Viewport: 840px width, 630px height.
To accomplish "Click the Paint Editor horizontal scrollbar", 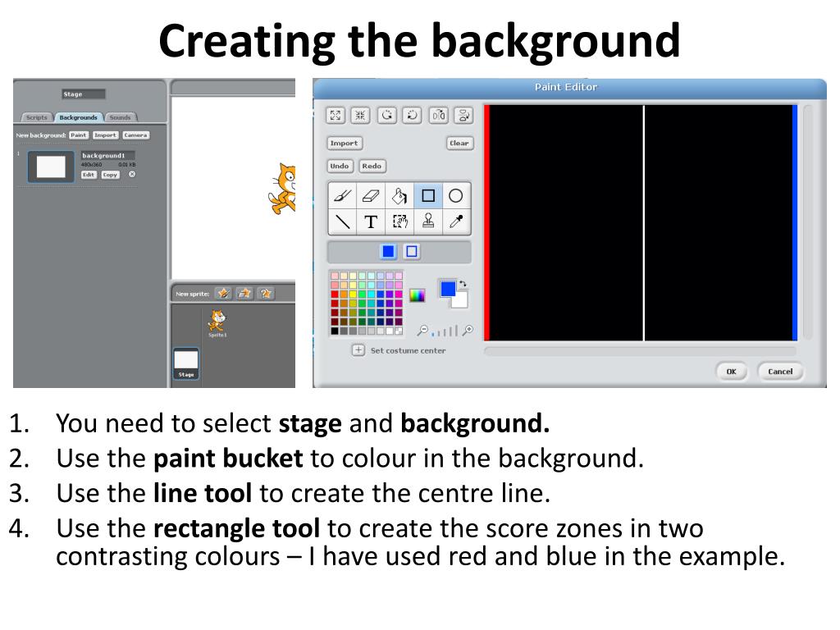I will click(640, 351).
